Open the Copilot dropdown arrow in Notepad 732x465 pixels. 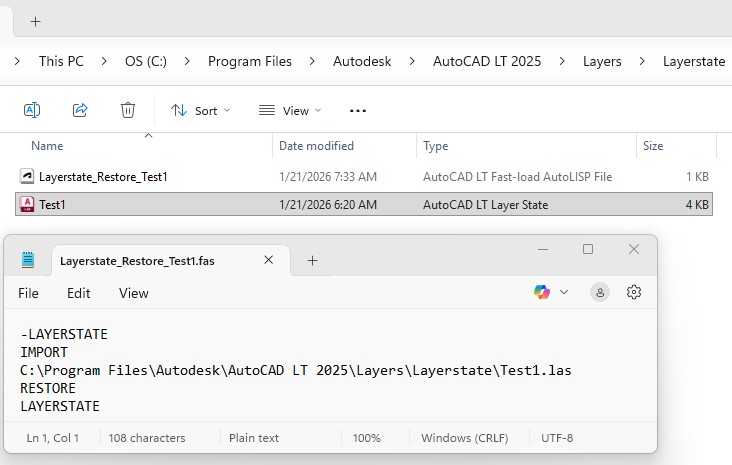click(x=564, y=292)
